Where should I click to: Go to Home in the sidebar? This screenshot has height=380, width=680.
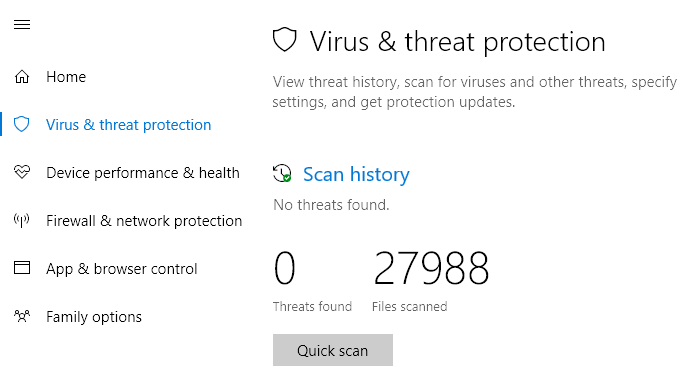66,77
